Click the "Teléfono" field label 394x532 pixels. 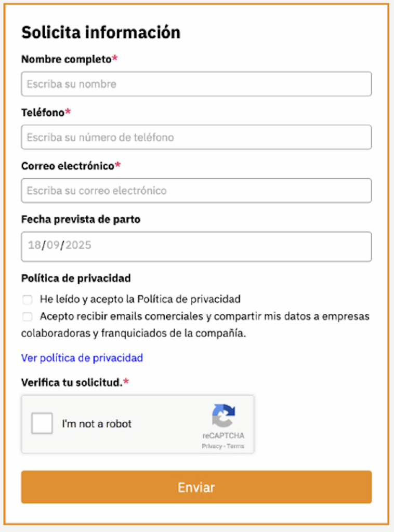tap(43, 113)
